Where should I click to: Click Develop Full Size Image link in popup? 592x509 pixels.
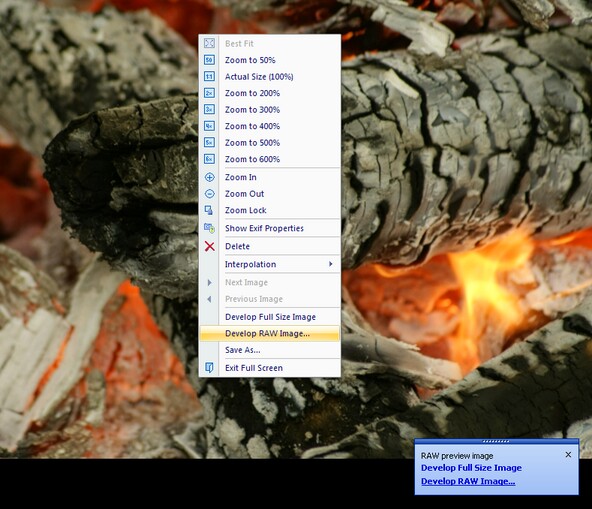coord(471,468)
